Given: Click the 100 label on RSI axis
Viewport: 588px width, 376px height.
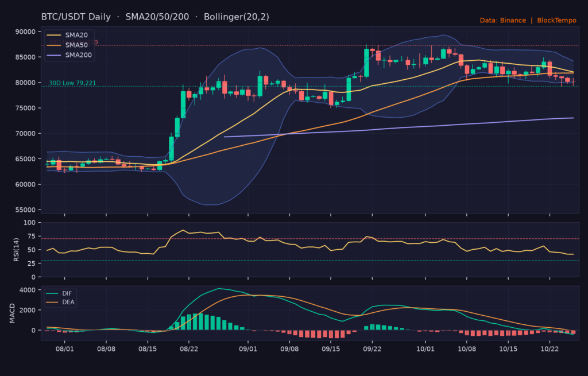Looking at the screenshot, I should (29, 223).
